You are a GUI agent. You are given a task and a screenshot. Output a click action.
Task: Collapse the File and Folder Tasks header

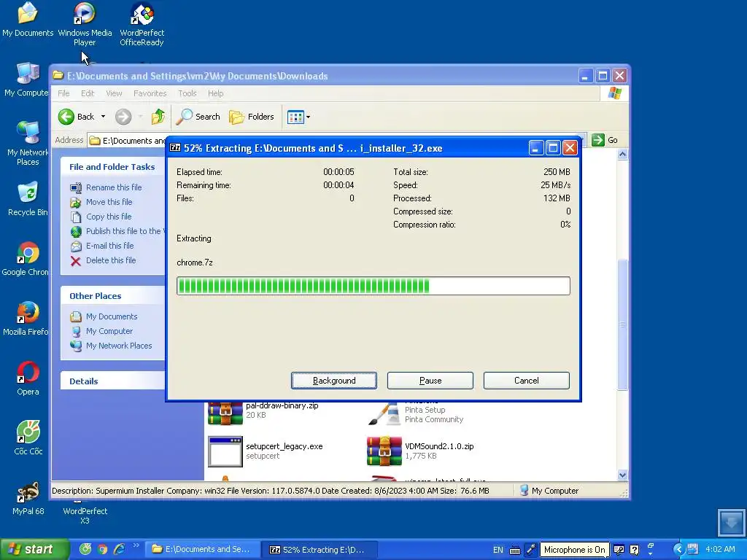click(x=112, y=167)
